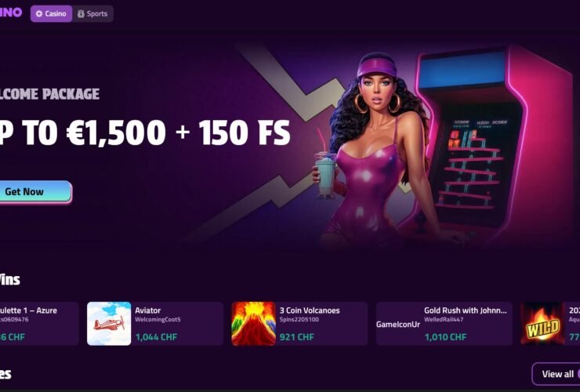
Task: Click the Sports jersey icon
Action: pyautogui.click(x=81, y=13)
